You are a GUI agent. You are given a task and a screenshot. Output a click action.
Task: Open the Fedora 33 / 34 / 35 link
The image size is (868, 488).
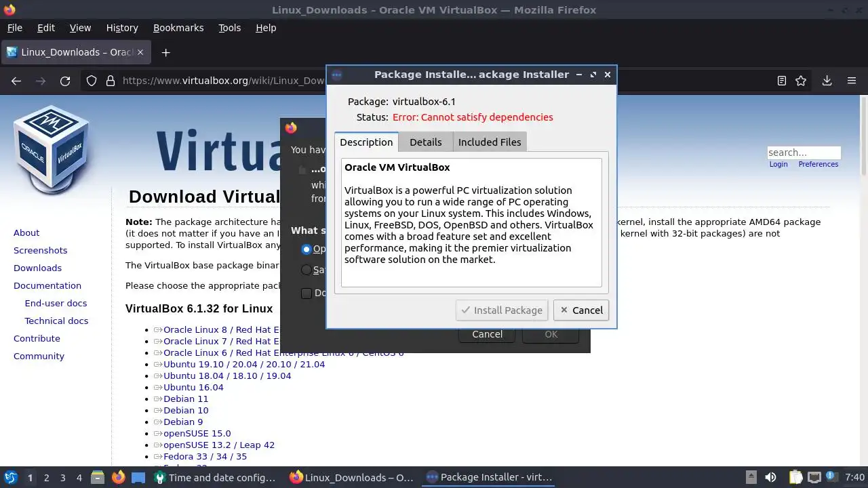click(x=205, y=456)
